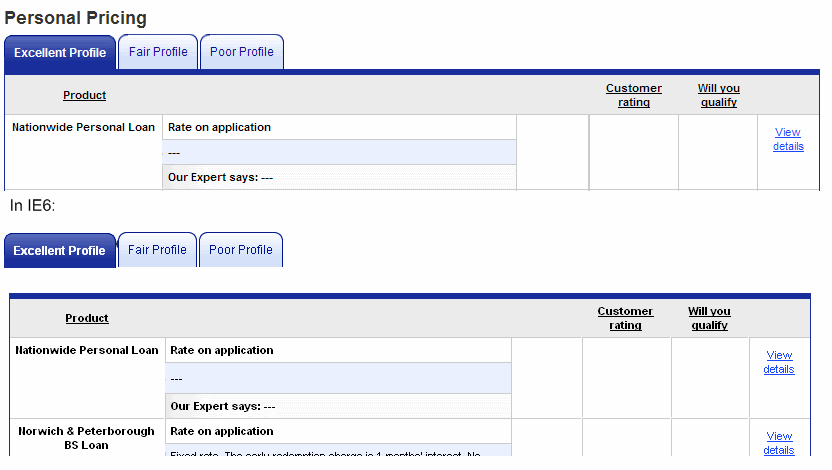The width and height of the screenshot is (832, 470).
Task: Click 'Our Expert says' in upper table
Action: click(220, 177)
